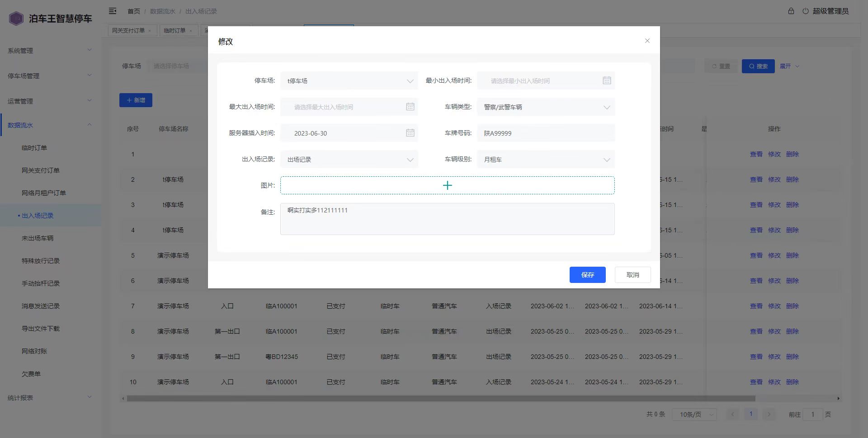868x438 pixels.
Task: Open 临时订单 in the sidebar
Action: click(34, 148)
